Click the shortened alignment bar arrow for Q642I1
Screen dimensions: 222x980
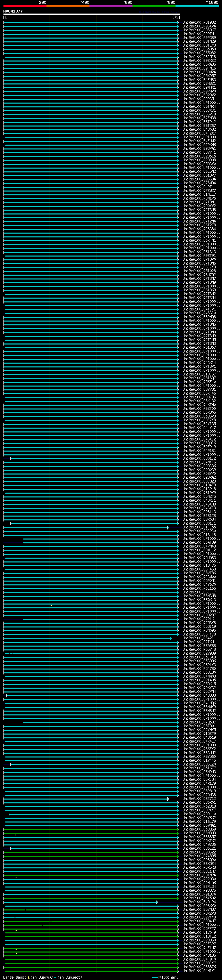click(x=171, y=638)
